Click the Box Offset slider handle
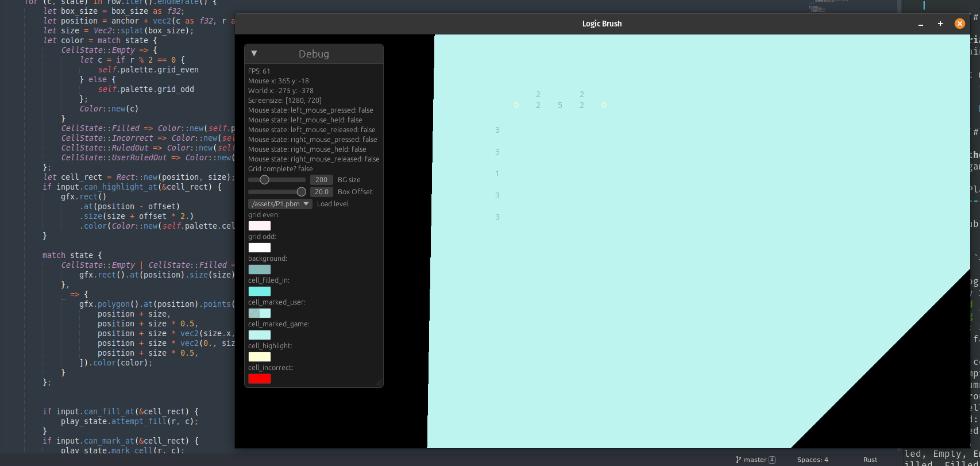 tap(301, 192)
